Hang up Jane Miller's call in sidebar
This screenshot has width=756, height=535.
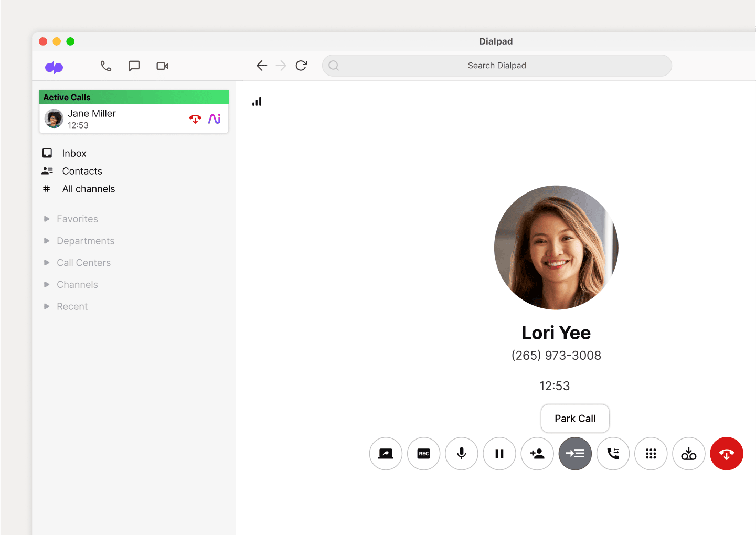click(195, 119)
